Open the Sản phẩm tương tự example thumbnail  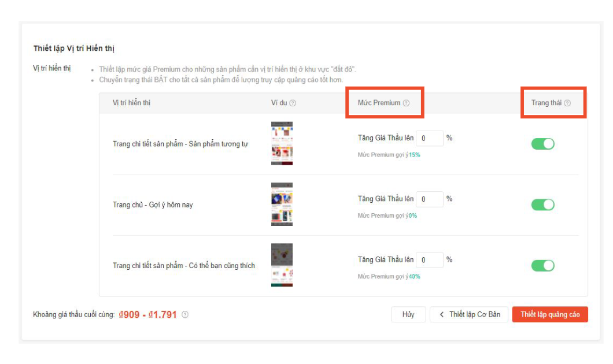282,143
